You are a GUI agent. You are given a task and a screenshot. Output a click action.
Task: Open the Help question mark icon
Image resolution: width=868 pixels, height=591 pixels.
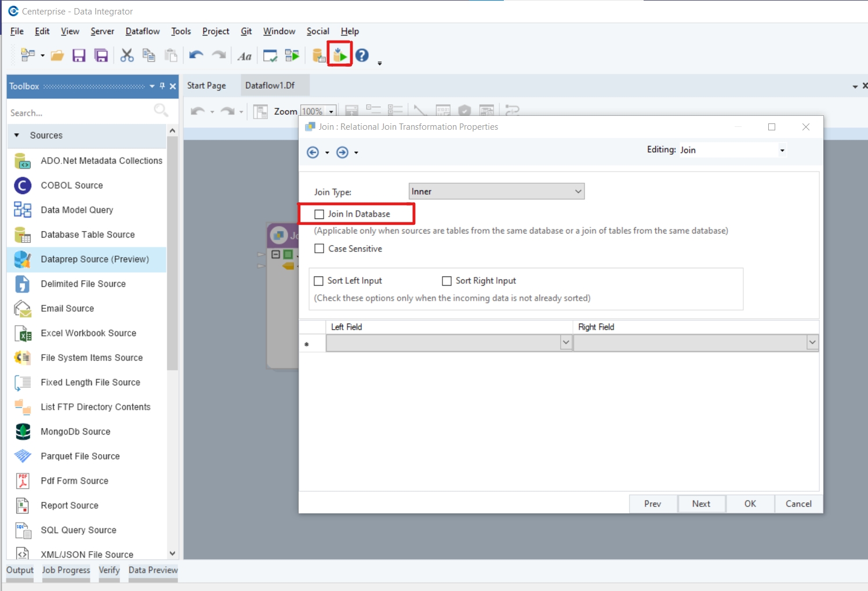pos(362,56)
